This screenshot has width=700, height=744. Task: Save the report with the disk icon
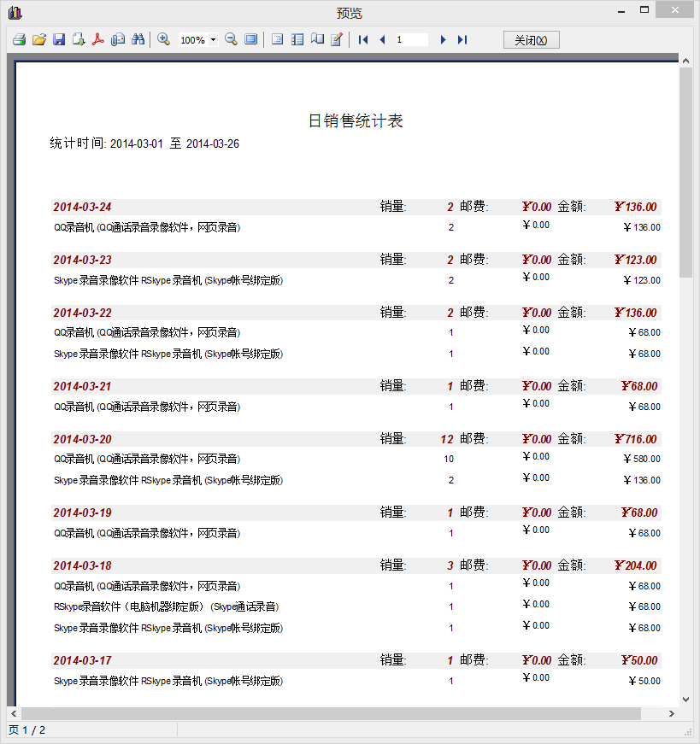pyautogui.click(x=59, y=39)
